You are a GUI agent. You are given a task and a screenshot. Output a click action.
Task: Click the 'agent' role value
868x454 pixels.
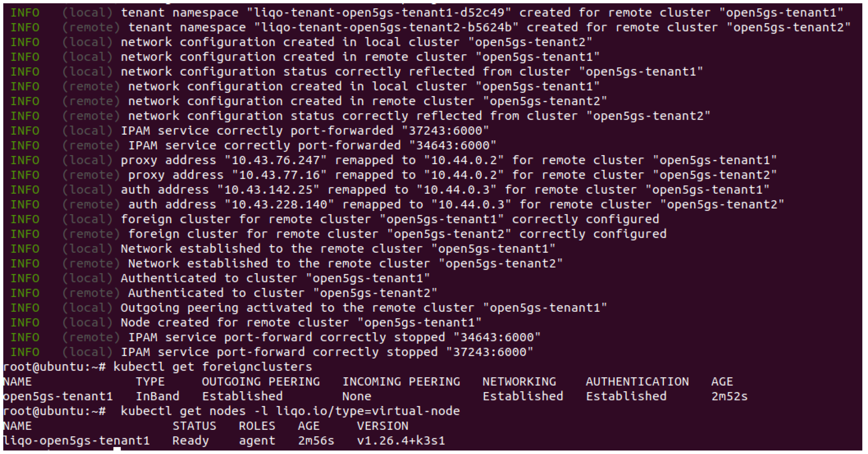(x=257, y=441)
